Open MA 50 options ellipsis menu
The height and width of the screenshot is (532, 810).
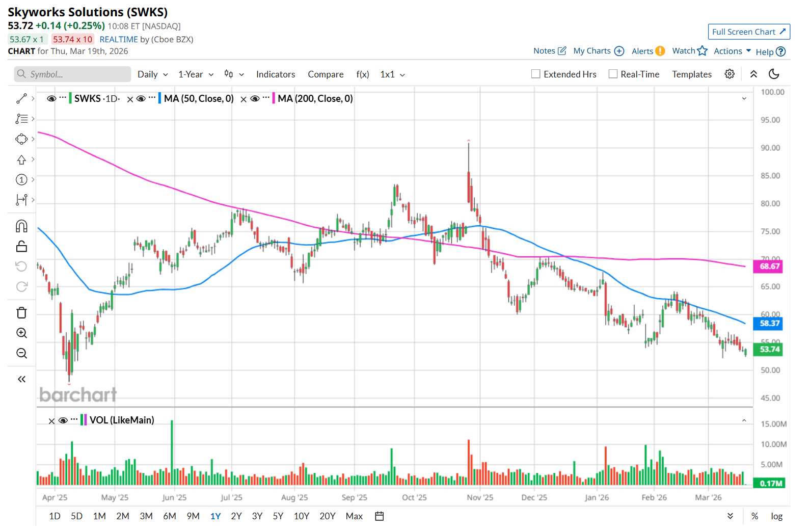point(152,97)
